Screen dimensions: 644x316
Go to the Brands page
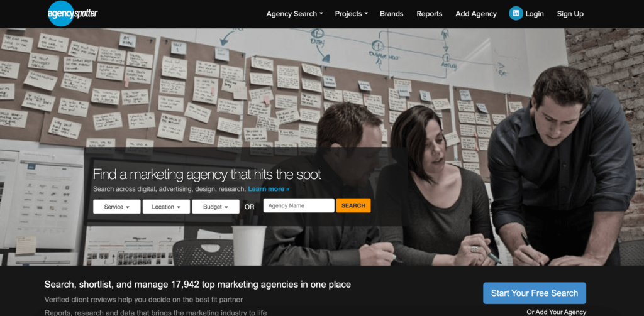coord(391,14)
